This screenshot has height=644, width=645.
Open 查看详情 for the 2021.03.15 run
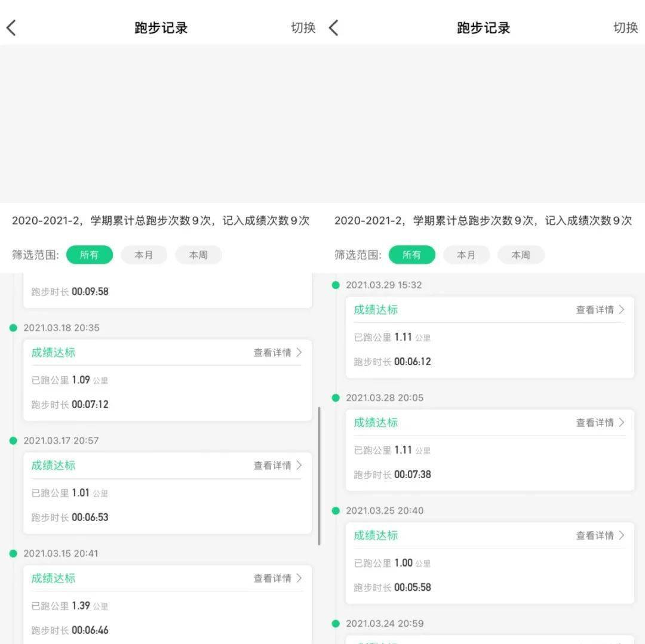point(278,578)
